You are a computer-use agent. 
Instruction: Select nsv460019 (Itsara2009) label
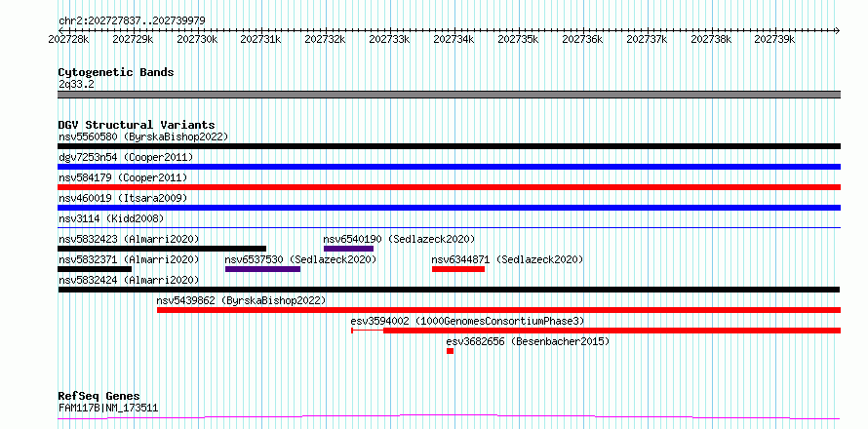pyautogui.click(x=123, y=198)
